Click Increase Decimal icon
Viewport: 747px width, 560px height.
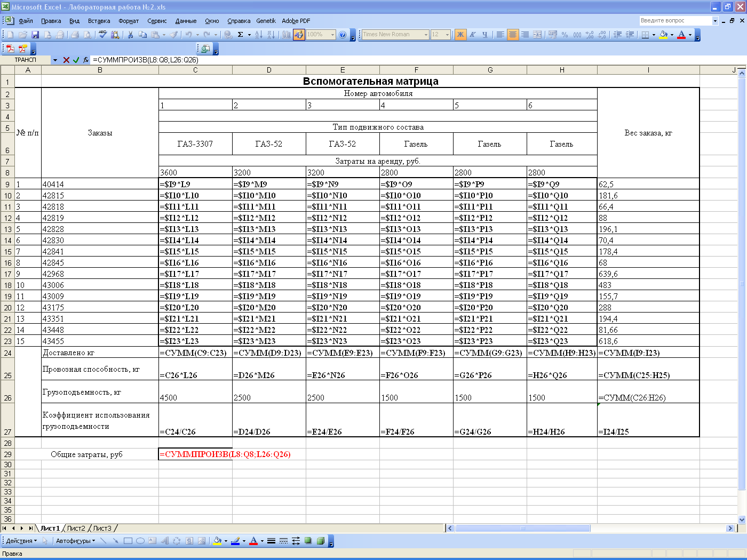coord(590,35)
